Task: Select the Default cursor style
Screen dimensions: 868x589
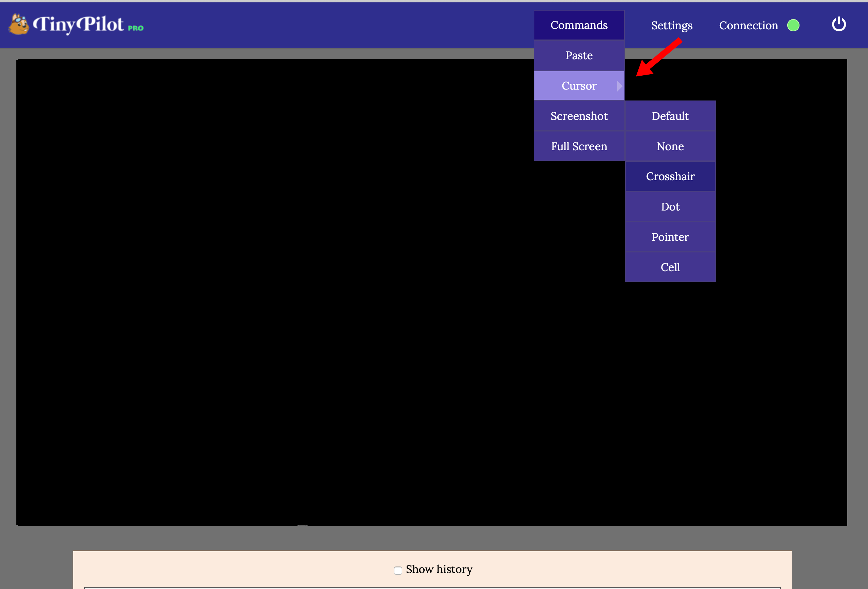Action: [670, 116]
